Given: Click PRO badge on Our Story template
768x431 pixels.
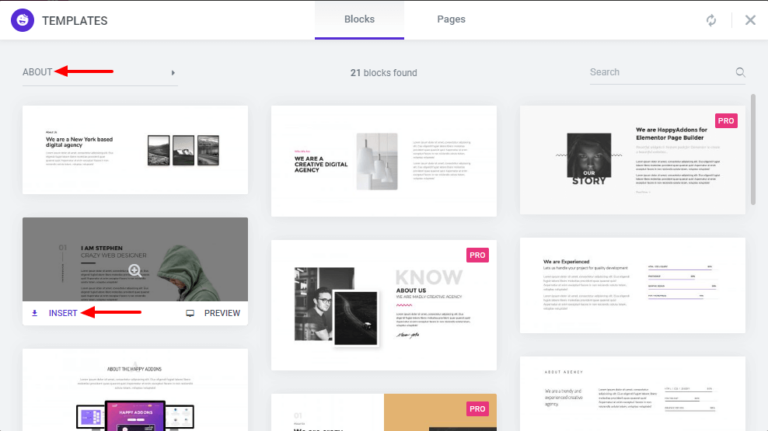Looking at the screenshot, I should point(726,121).
